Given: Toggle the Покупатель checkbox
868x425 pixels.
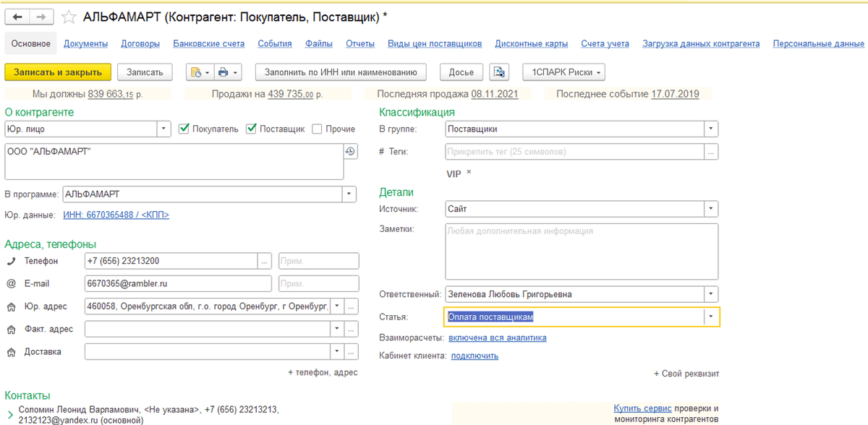Looking at the screenshot, I should pos(184,129).
